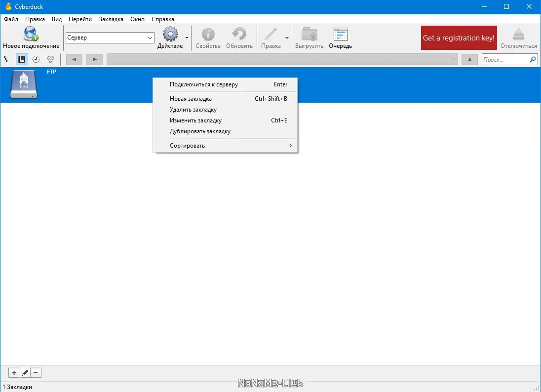Image resolution: width=541 pixels, height=392 pixels.
Task: Click the go up folder arrow
Action: coord(469,59)
